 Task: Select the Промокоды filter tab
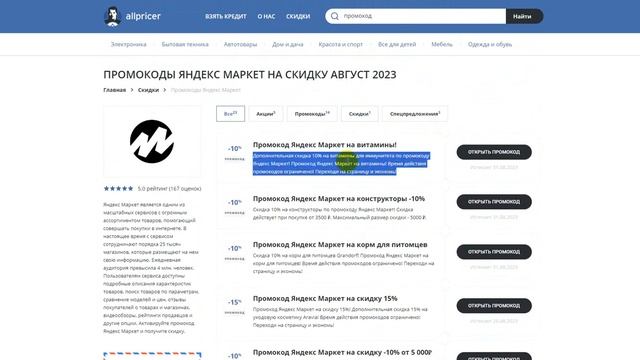pos(312,114)
